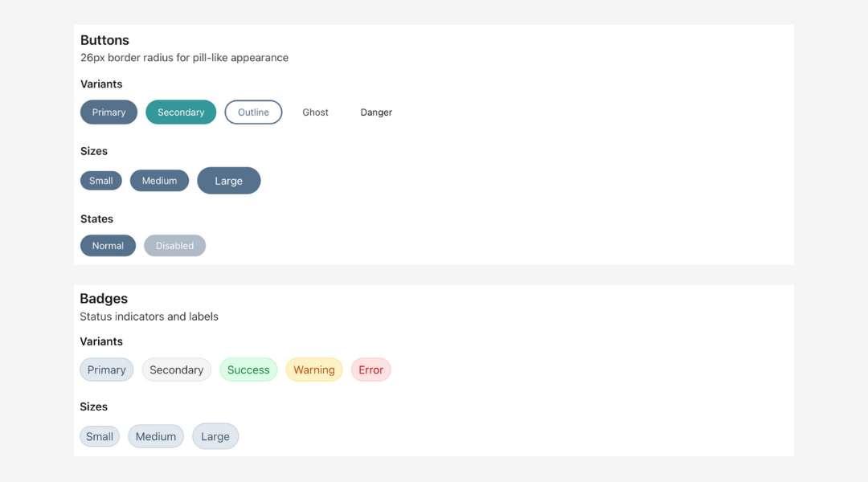868x482 pixels.
Task: Select the Ghost button variant
Action: pos(315,112)
